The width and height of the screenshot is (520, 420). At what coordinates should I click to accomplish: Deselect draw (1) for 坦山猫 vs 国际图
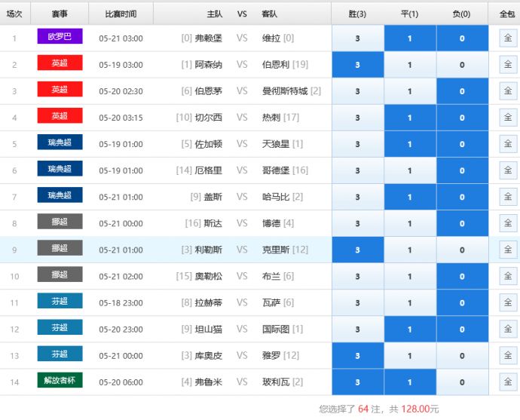click(x=410, y=330)
